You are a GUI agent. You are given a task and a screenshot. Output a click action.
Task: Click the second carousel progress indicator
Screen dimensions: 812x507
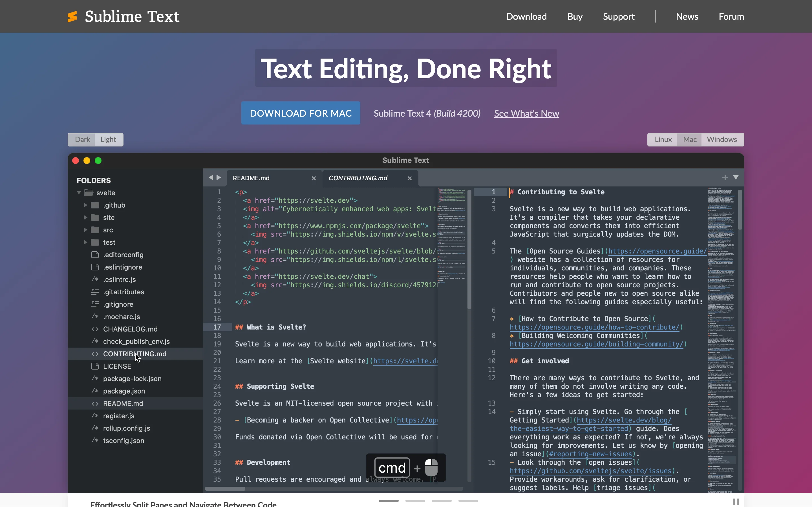415,501
